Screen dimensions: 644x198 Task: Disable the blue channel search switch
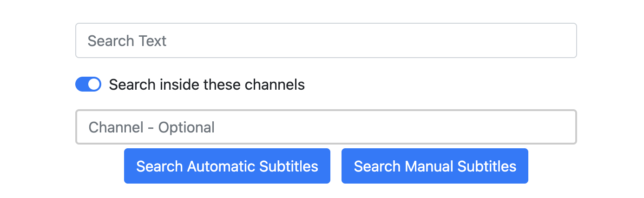[88, 85]
